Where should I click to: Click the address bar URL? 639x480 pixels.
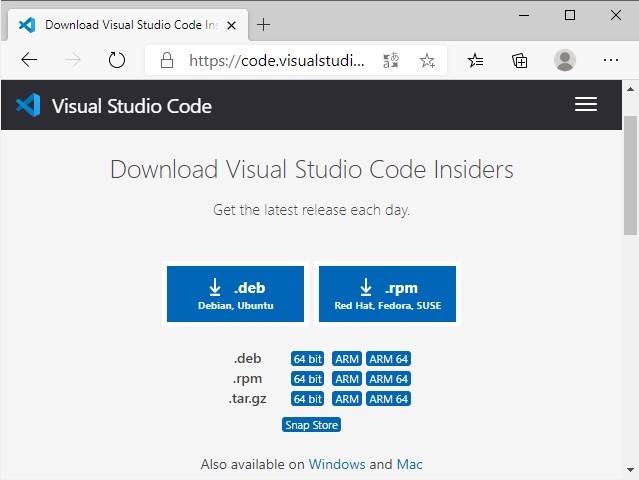click(276, 61)
